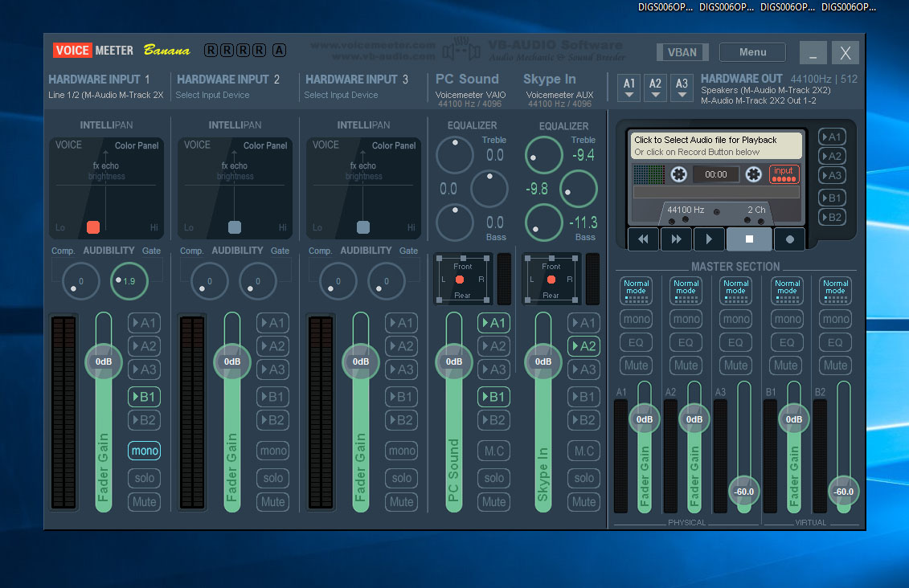909x588 pixels.
Task: Toggle EQ on the A3 master bus
Action: [x=735, y=342]
